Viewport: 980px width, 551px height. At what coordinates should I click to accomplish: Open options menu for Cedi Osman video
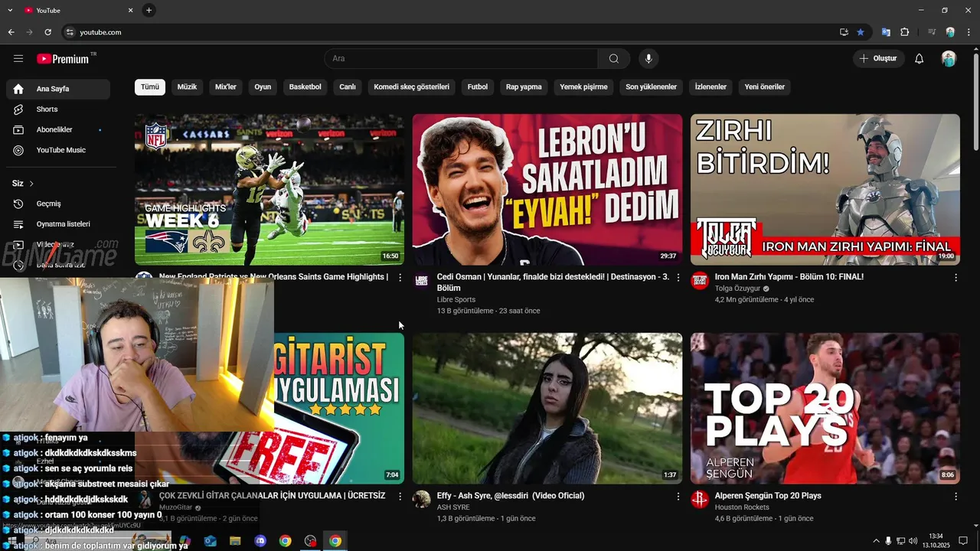pos(678,277)
